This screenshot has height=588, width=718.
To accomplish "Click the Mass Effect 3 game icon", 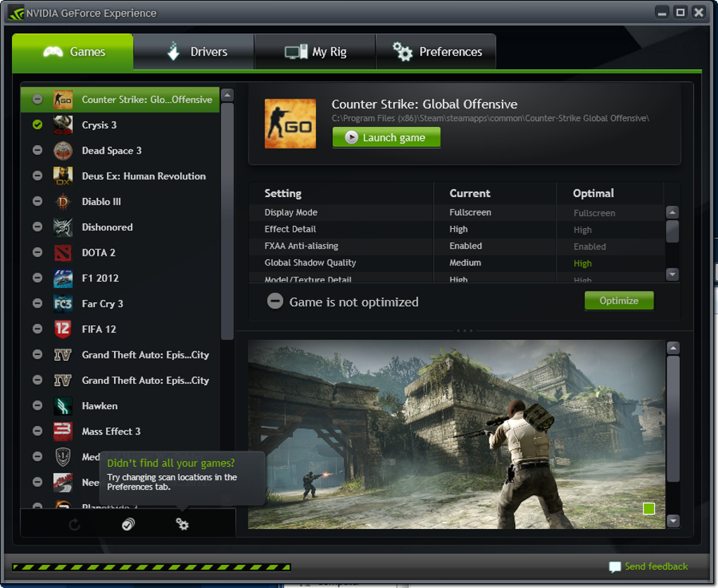I will tap(63, 432).
